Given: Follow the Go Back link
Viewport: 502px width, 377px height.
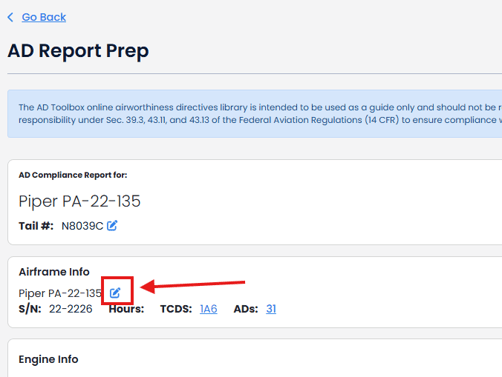Looking at the screenshot, I should (x=44, y=17).
